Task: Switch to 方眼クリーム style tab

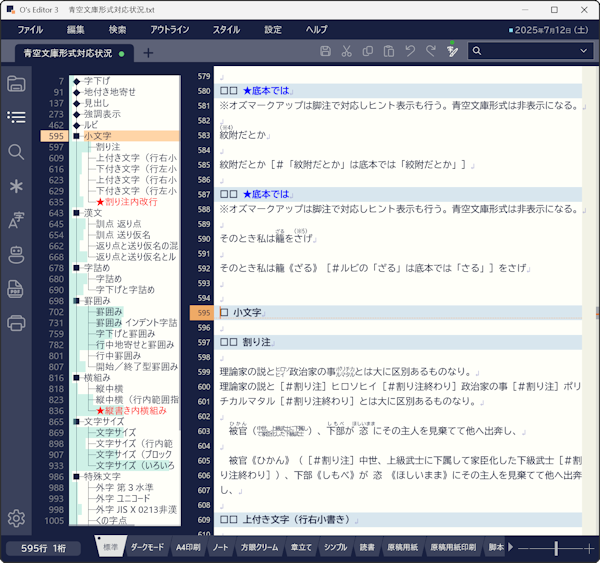Action: [259, 547]
